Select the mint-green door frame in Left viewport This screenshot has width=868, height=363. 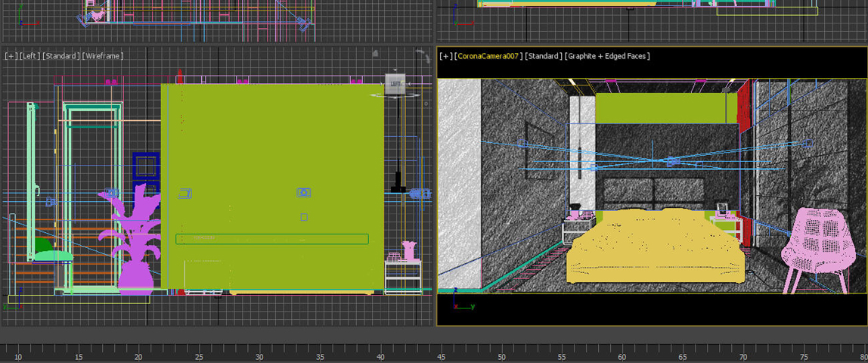[x=92, y=197]
